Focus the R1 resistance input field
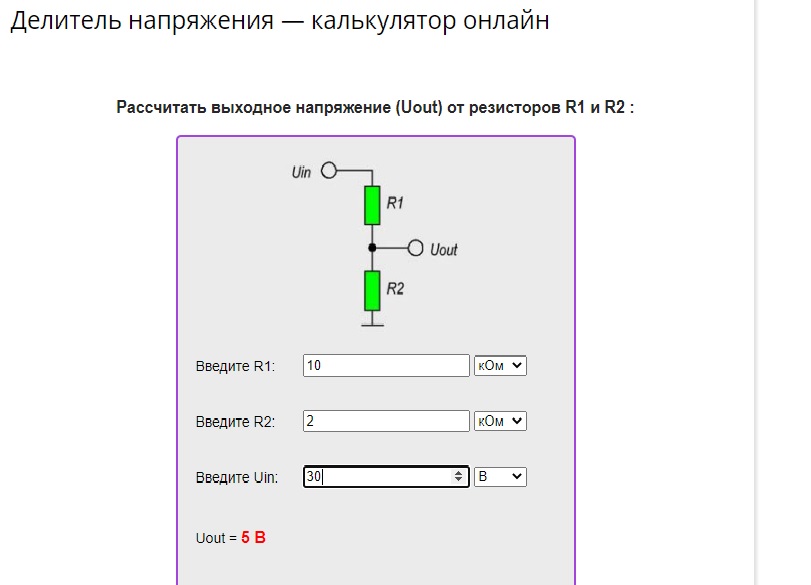The height and width of the screenshot is (585, 811). [x=386, y=366]
